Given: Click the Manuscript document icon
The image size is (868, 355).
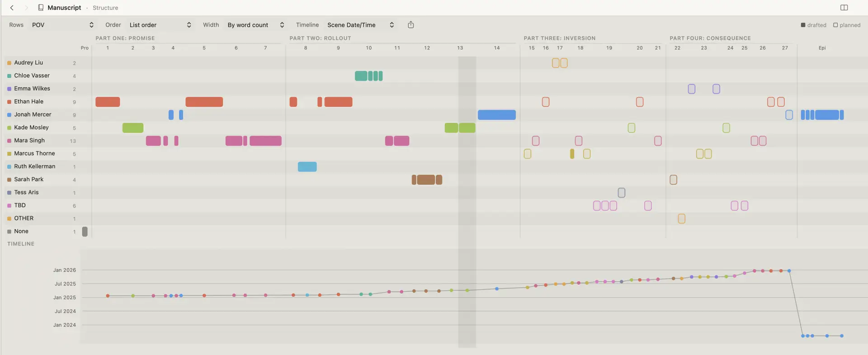Looking at the screenshot, I should (x=41, y=8).
